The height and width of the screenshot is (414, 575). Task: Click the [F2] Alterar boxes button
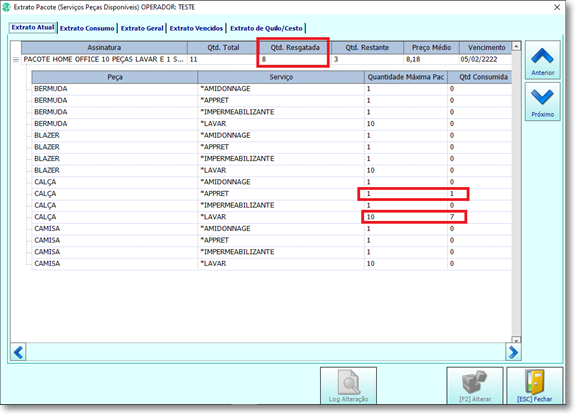[475, 386]
